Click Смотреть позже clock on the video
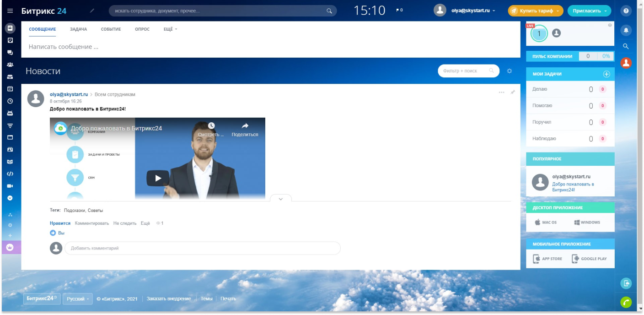Viewport: 644px width, 315px height. point(211,130)
